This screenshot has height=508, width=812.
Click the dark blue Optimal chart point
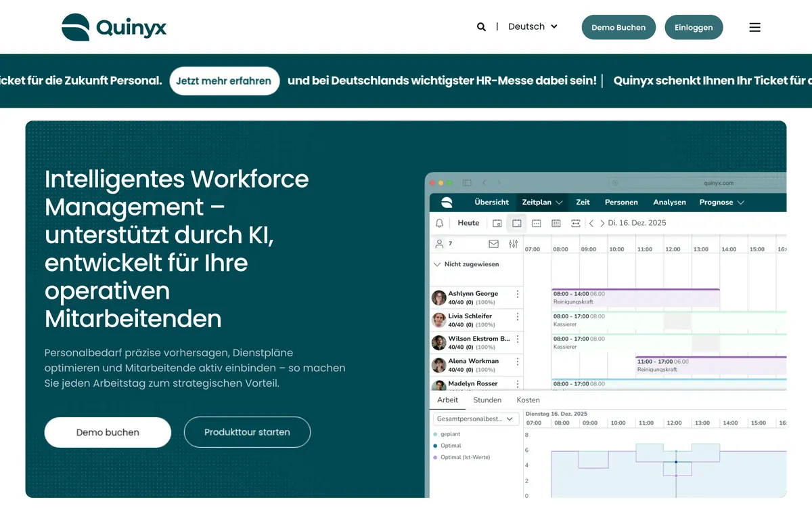[x=676, y=462]
